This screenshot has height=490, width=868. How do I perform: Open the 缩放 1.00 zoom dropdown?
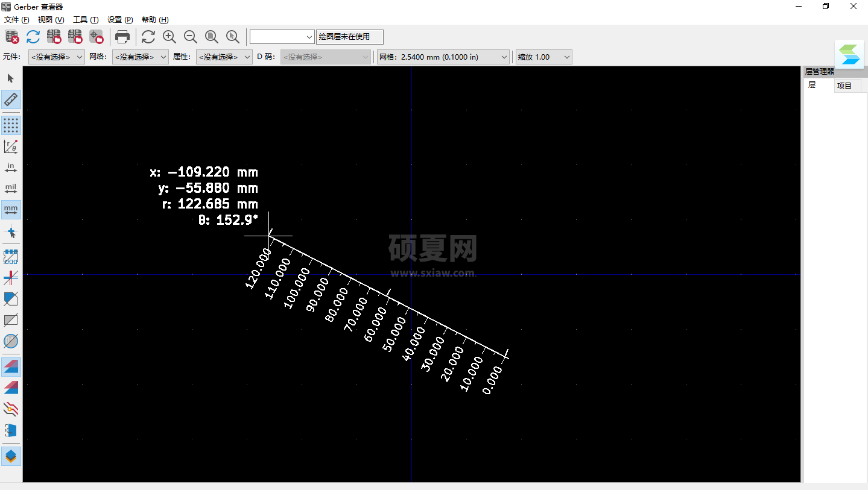point(543,57)
